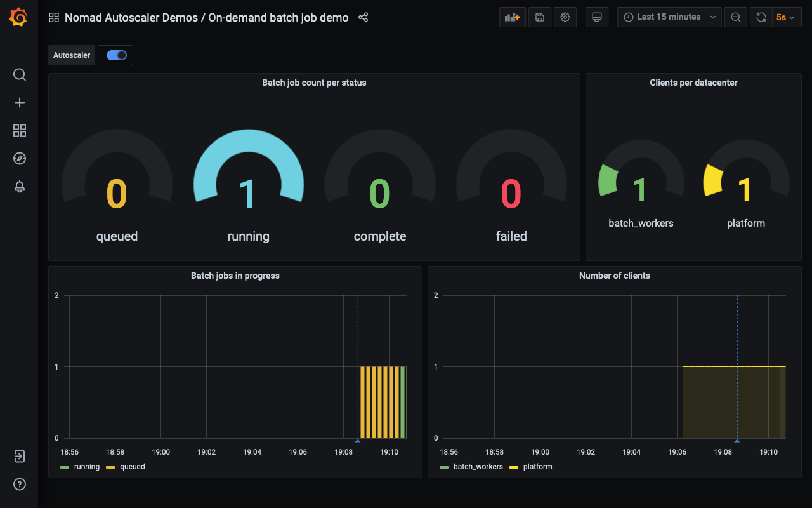This screenshot has height=508, width=812.
Task: Toggle the Autoscaler switch
Action: click(117, 55)
